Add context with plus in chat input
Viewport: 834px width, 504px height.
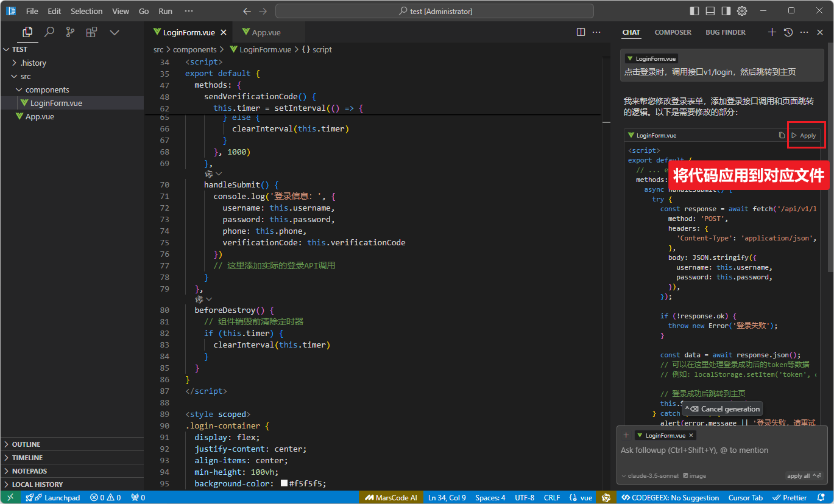pos(626,435)
